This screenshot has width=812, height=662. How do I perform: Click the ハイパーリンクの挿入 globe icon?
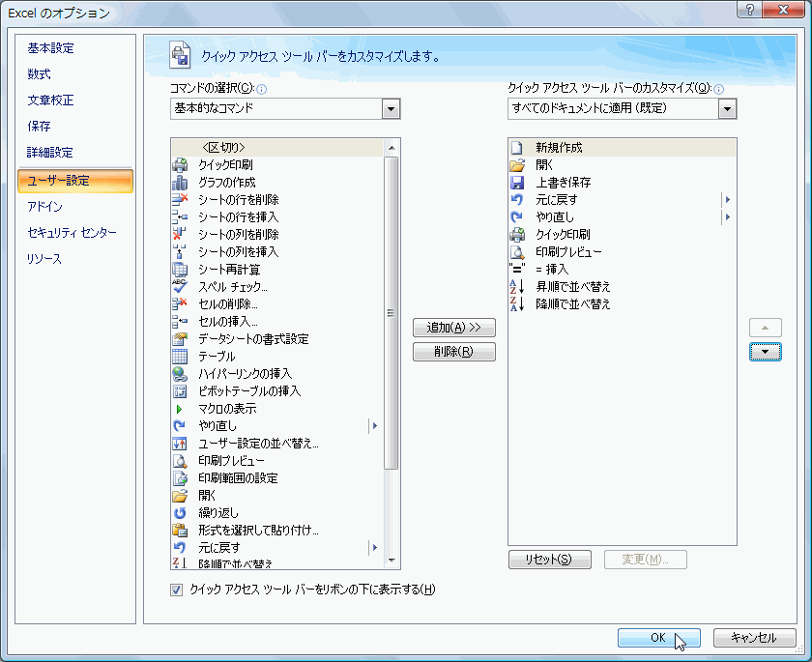180,374
